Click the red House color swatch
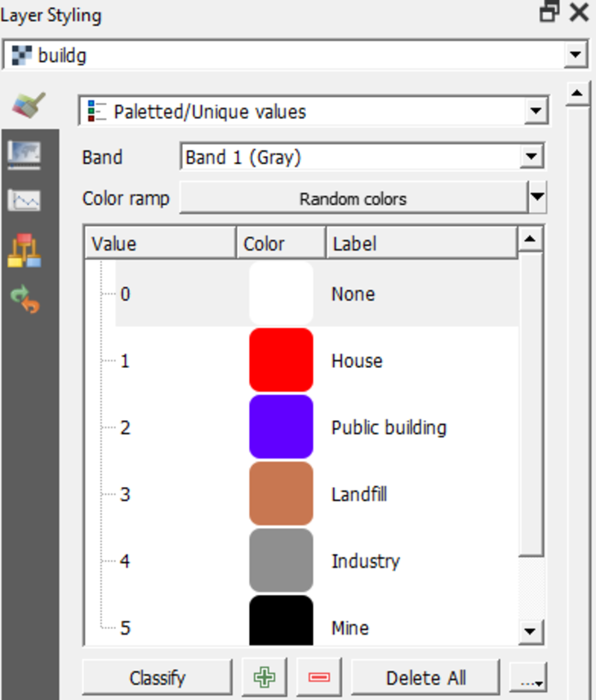Viewport: 596px width, 700px height. point(281,360)
